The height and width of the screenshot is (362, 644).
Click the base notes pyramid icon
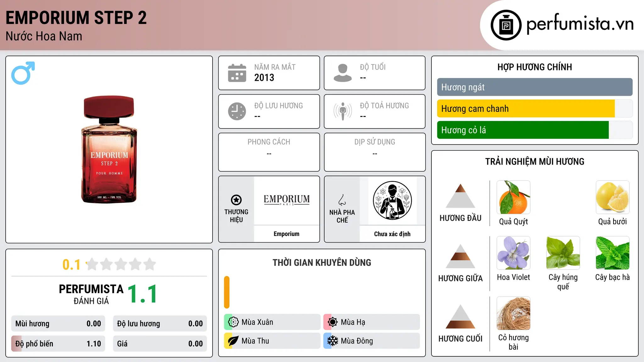point(460,316)
